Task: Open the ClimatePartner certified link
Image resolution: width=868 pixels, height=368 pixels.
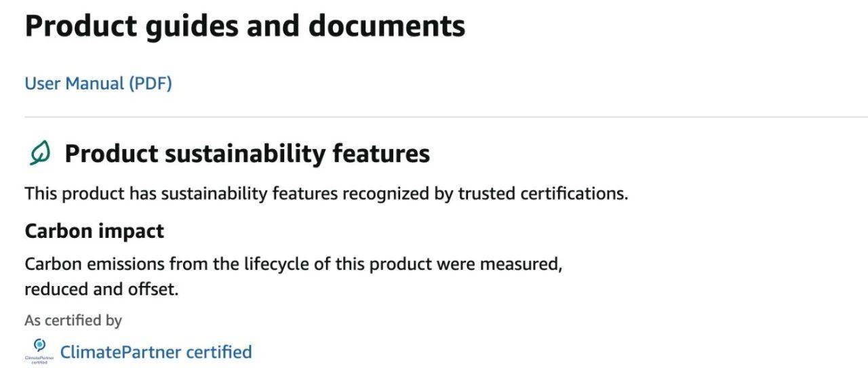Action: pos(156,352)
